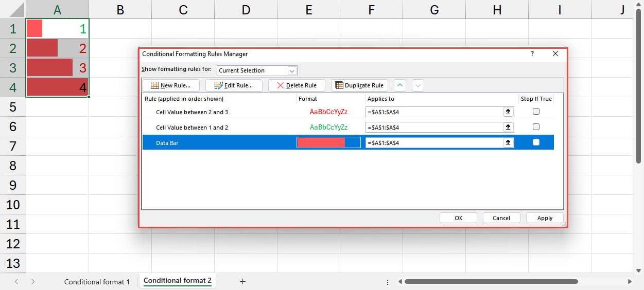Click the add new sheet plus icon
This screenshot has width=644, height=290.
click(243, 281)
